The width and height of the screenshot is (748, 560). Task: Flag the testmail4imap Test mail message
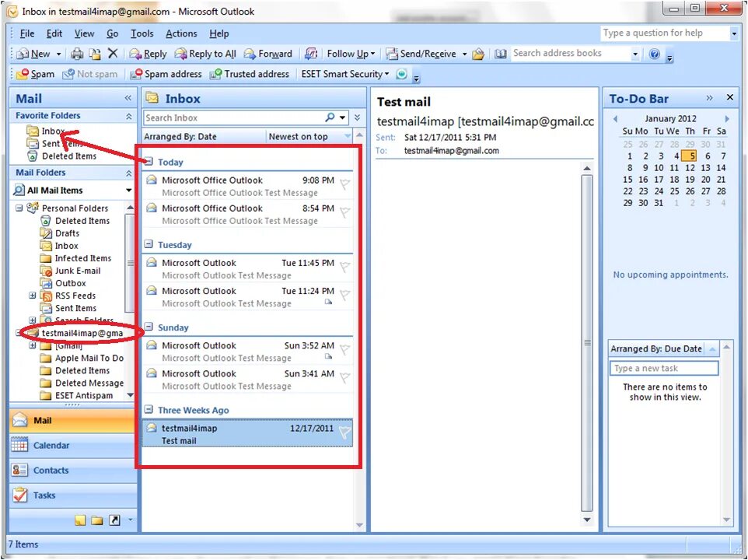pos(344,432)
